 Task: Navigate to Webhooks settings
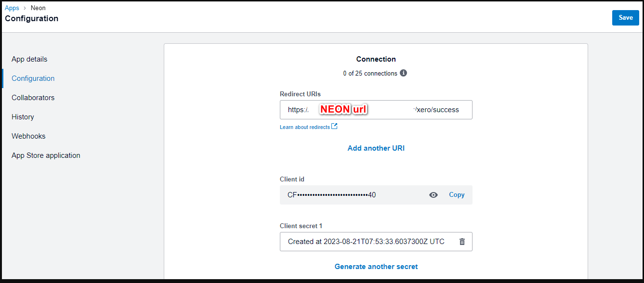28,136
